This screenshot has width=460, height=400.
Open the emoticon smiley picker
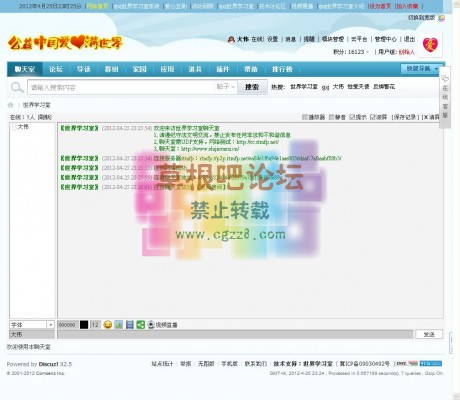click(107, 324)
